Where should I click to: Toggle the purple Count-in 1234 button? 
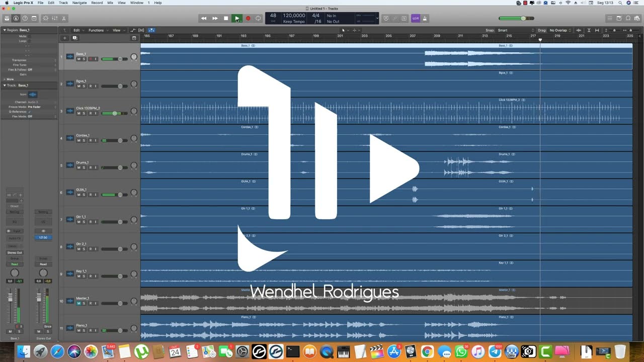[x=415, y=19]
